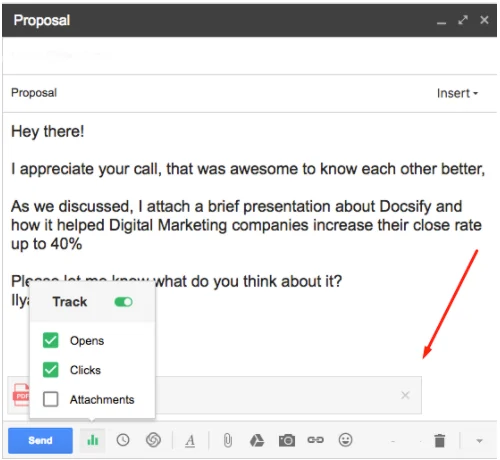
Task: Insert a link with chain icon
Action: [x=315, y=440]
